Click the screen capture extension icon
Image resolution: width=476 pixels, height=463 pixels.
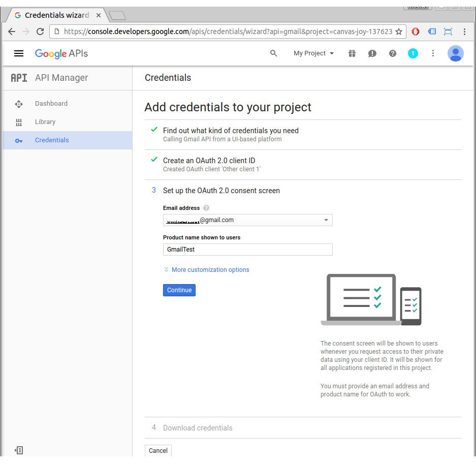tap(448, 32)
